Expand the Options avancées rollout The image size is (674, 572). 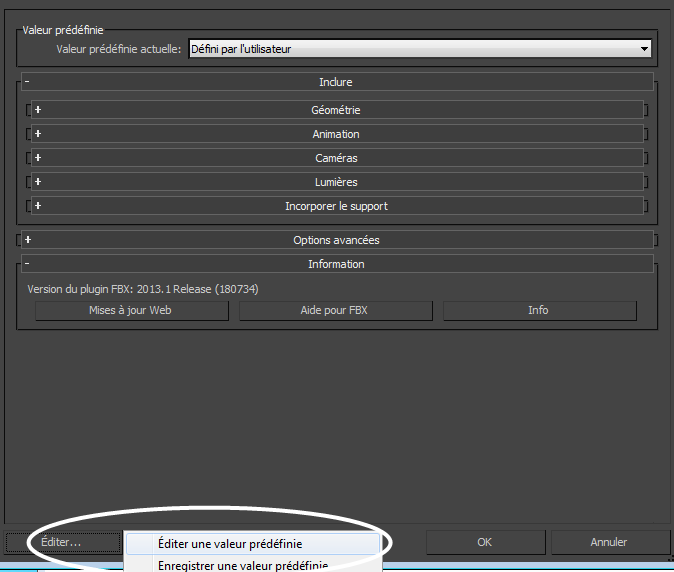pos(337,240)
